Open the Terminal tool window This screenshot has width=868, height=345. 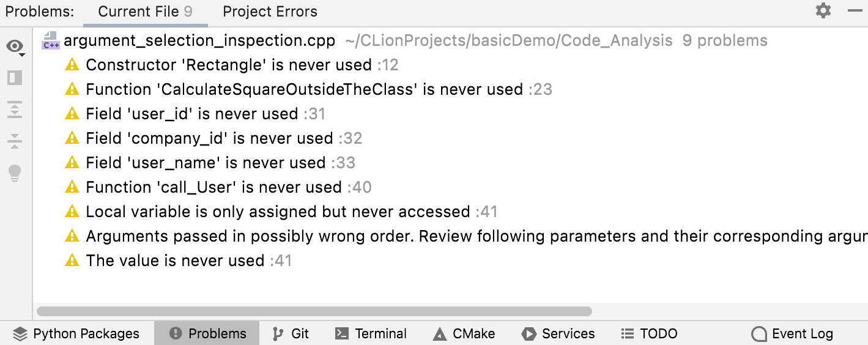tap(371, 333)
